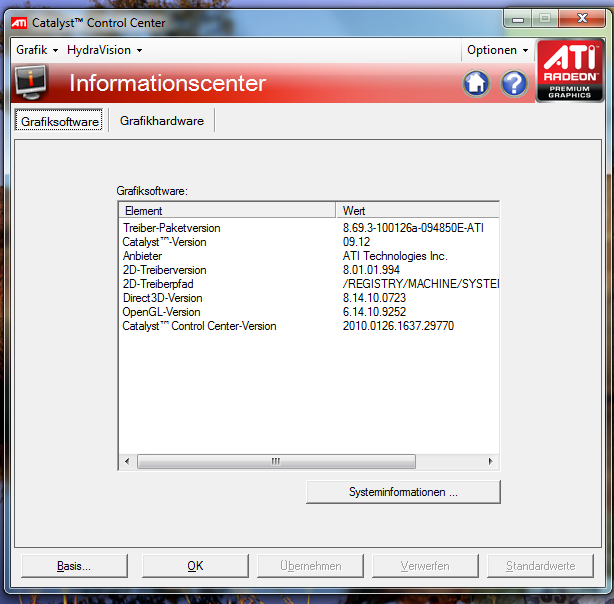The height and width of the screenshot is (604, 614).
Task: Click the ATI Radeon Premium Graphics logo
Action: [570, 71]
